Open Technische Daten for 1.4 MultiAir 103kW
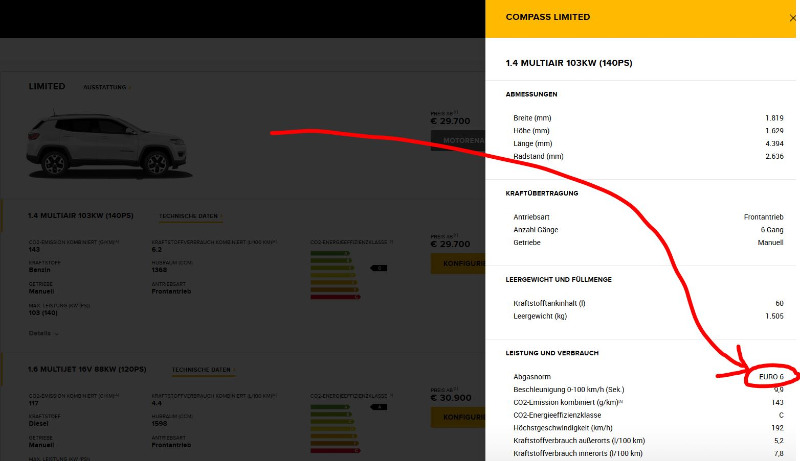Viewport: 800px width, 461px height. pos(191,216)
